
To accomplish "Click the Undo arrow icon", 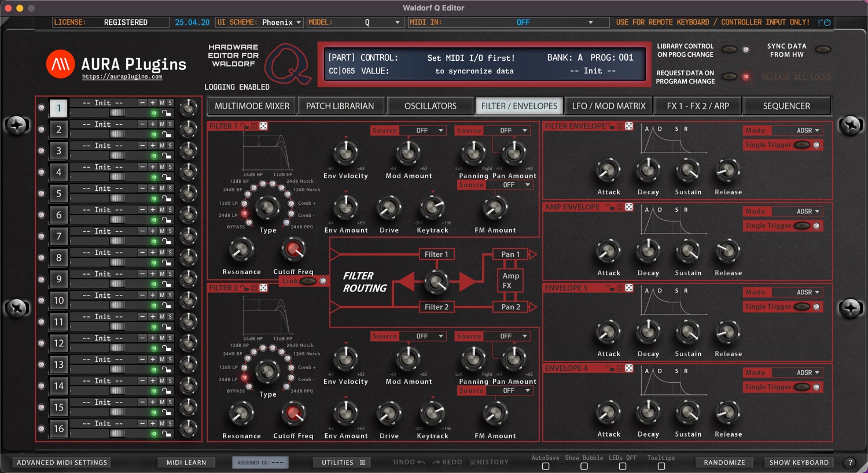I will 421,462.
